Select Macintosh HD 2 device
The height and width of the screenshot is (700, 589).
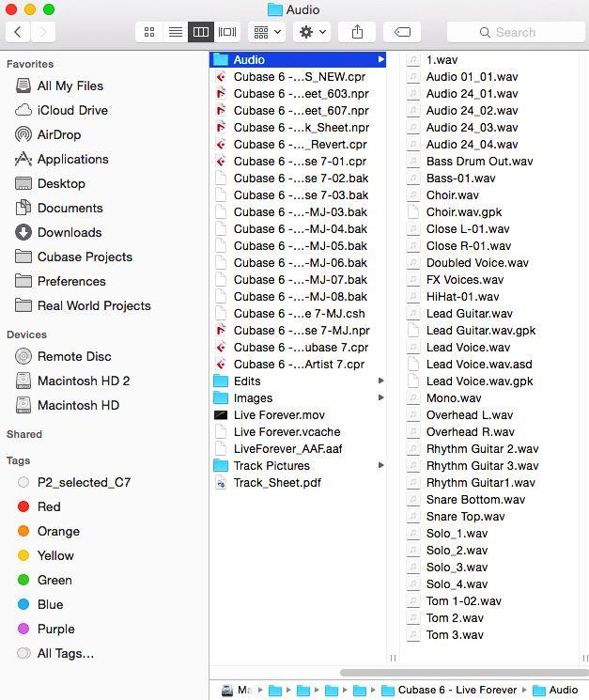(x=72, y=381)
